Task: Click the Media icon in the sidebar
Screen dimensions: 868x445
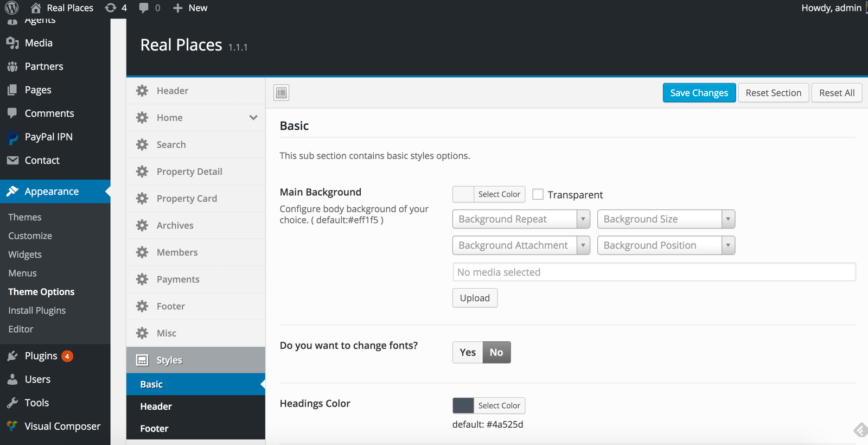Action: click(x=12, y=43)
